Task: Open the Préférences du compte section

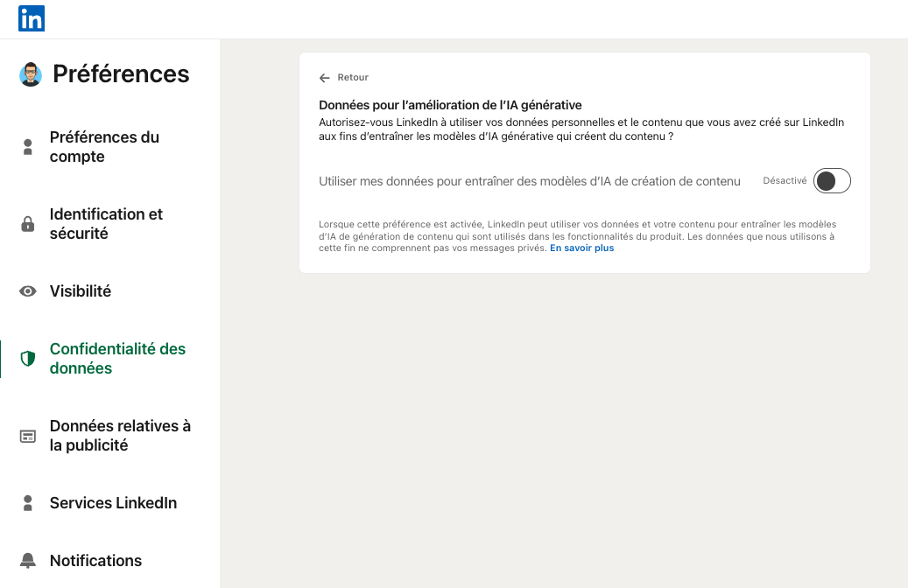Action: pos(104,147)
